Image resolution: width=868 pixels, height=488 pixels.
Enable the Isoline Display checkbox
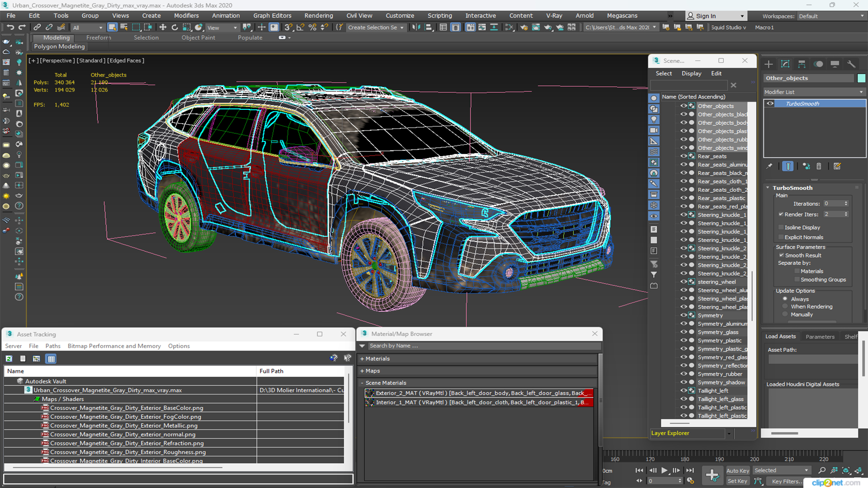click(x=781, y=227)
